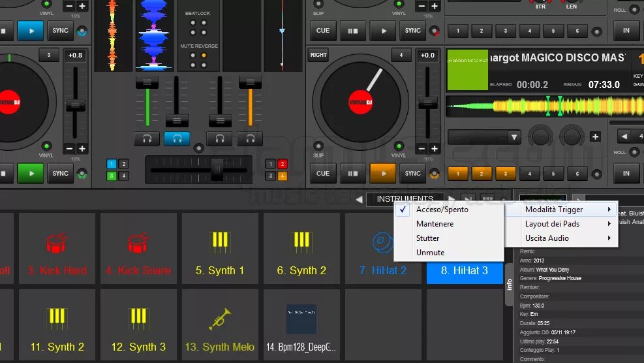Click the CUE button on upper-right deck
The height and width of the screenshot is (363, 644).
[x=323, y=31]
